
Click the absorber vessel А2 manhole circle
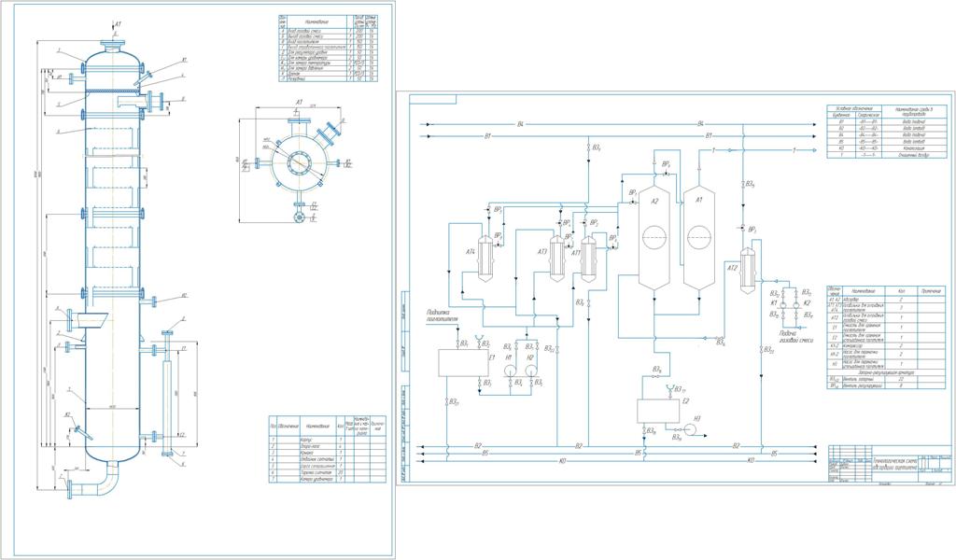[x=654, y=237]
